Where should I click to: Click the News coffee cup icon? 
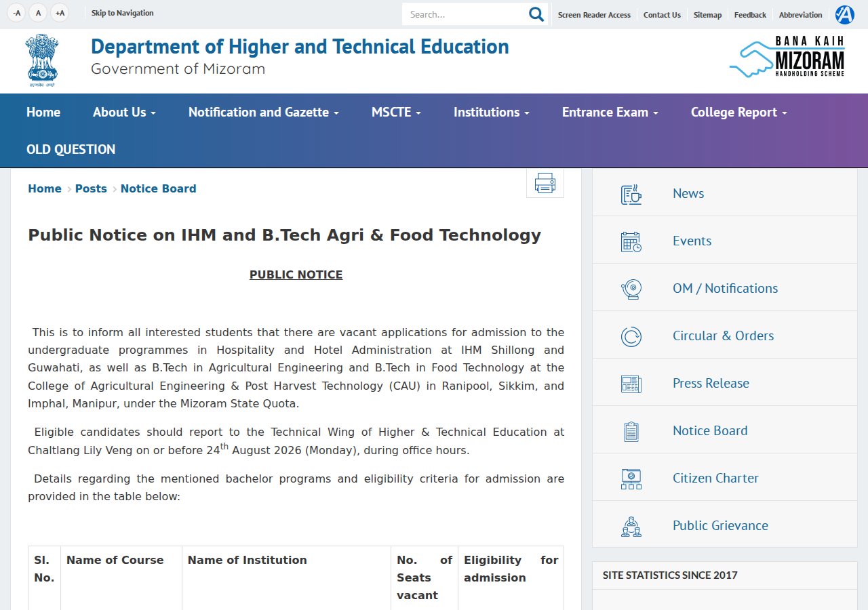point(631,194)
